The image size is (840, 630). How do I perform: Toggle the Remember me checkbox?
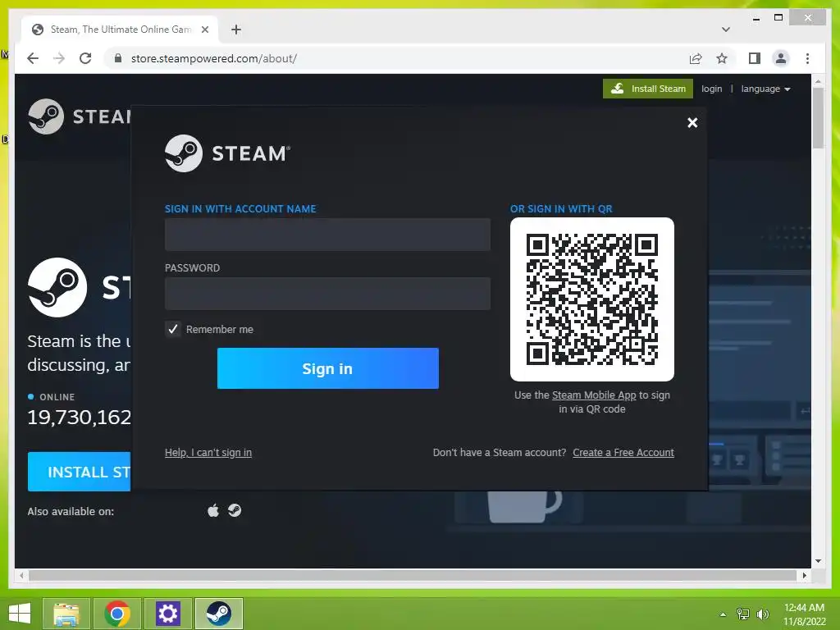click(x=172, y=329)
